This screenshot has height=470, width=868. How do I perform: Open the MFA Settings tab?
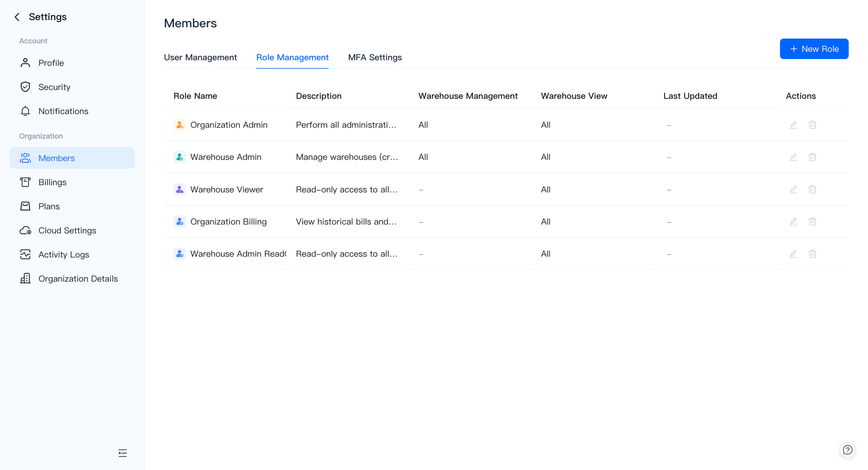(375, 57)
